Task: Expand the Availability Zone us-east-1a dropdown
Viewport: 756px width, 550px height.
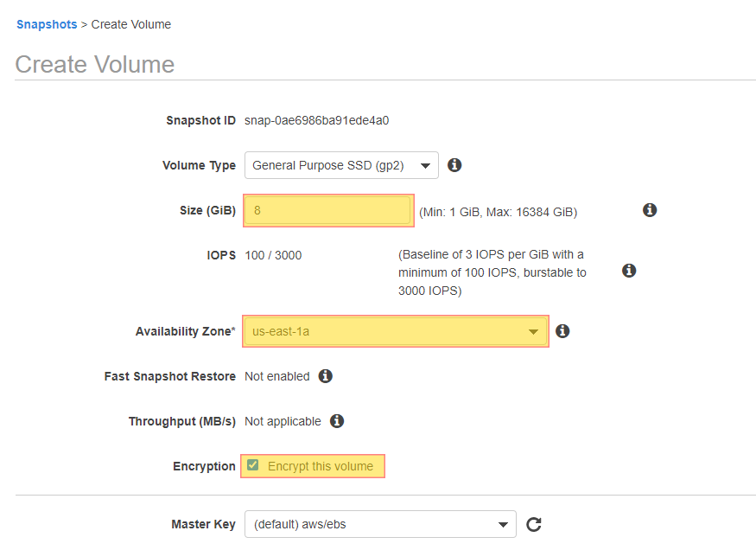Action: point(396,331)
